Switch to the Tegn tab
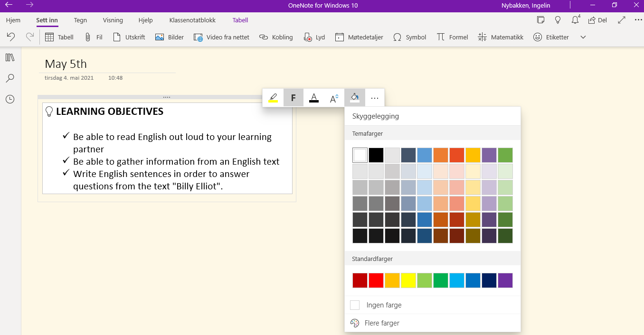This screenshot has width=644, height=335. tap(80, 20)
